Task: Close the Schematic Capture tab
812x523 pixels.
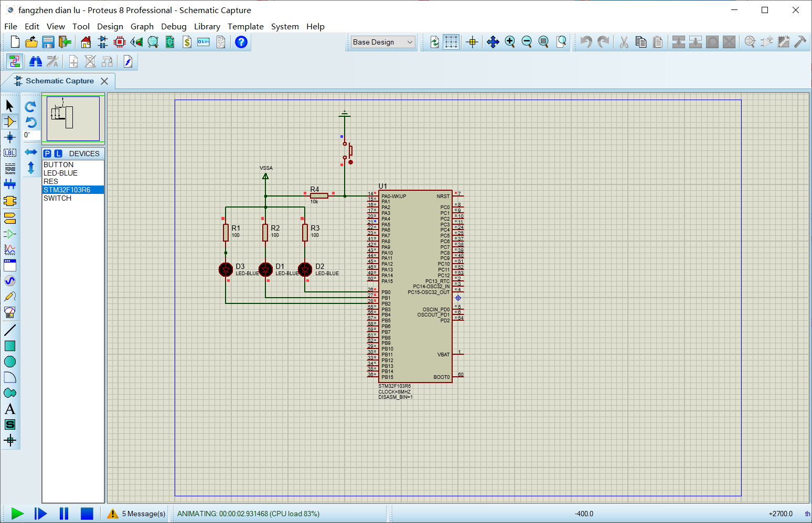Action: coord(104,81)
